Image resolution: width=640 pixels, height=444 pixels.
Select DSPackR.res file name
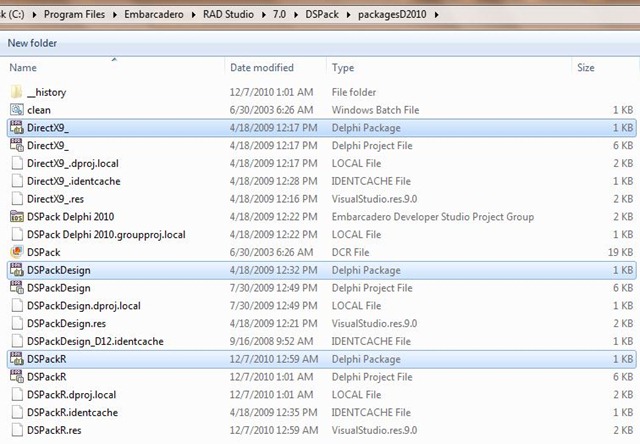tap(54, 431)
